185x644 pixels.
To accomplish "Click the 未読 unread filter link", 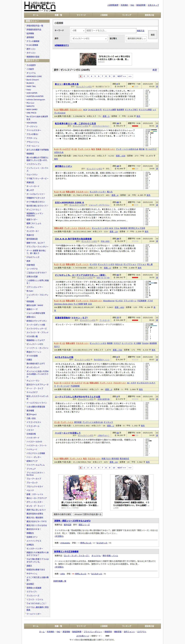I will (x=155, y=70).
